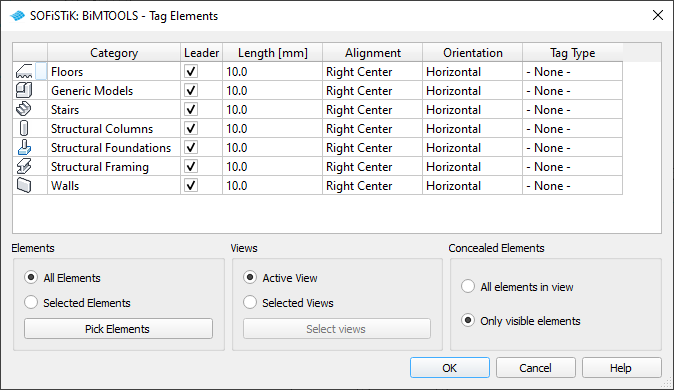The height and width of the screenshot is (390, 674).
Task: Open Tag Type dropdown for Generic Models
Action: (572, 90)
